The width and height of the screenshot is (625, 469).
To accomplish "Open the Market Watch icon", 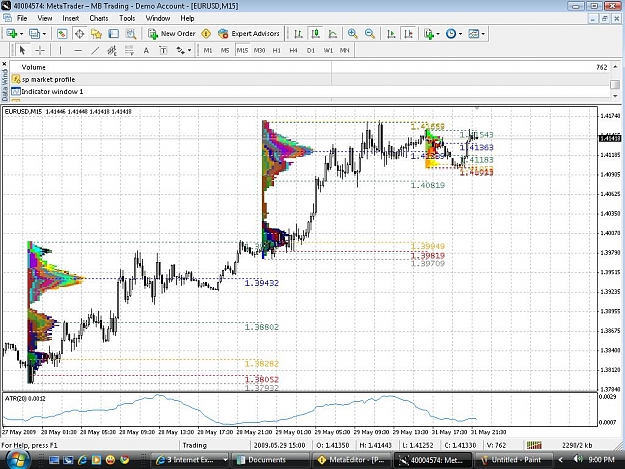I will 62,34.
